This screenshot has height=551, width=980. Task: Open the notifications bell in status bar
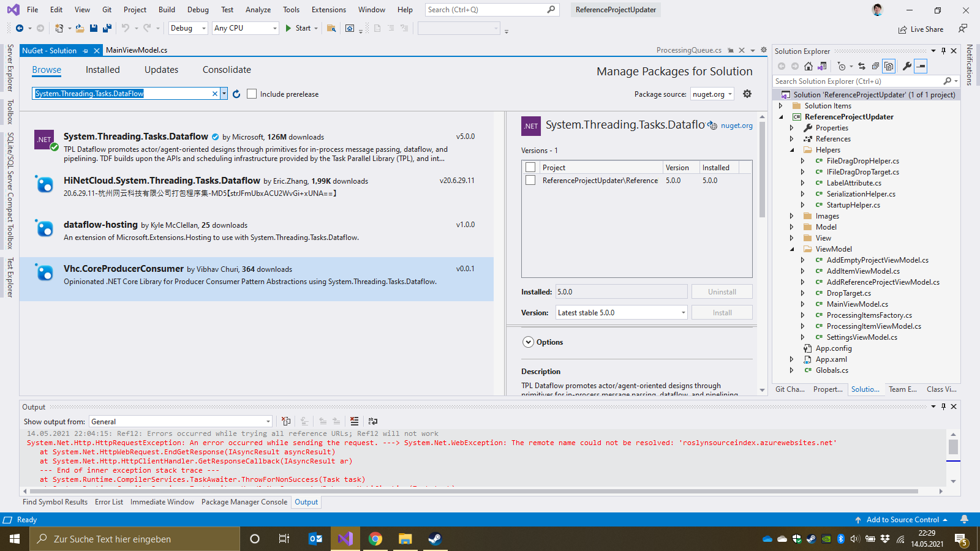point(965,519)
